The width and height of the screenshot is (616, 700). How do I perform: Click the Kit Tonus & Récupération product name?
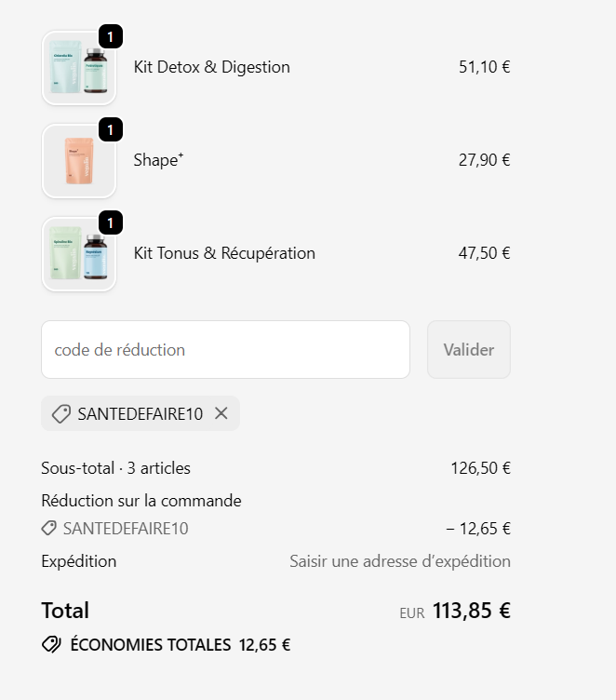tap(224, 253)
